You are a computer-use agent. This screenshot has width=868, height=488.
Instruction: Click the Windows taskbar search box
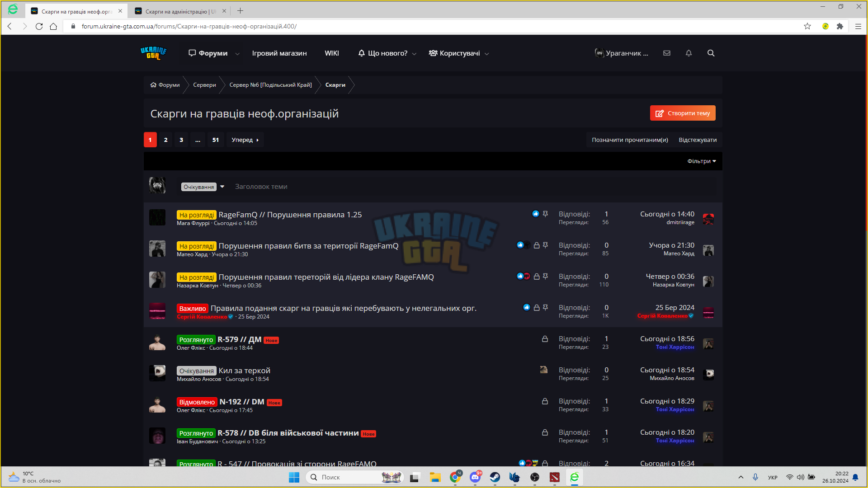click(355, 477)
